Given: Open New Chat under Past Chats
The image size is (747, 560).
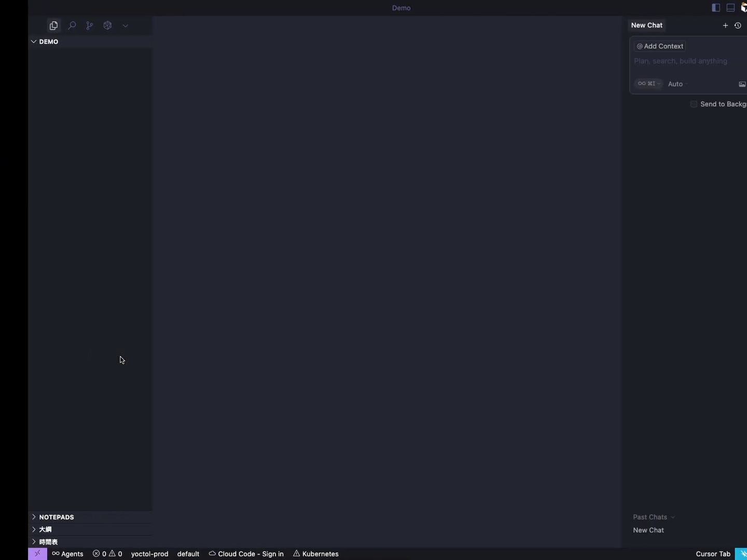Looking at the screenshot, I should 648,530.
